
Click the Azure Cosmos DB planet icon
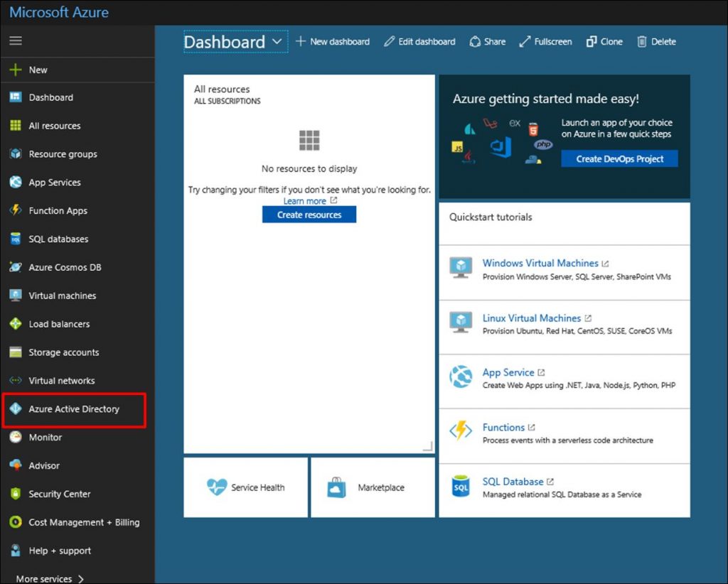pyautogui.click(x=16, y=266)
